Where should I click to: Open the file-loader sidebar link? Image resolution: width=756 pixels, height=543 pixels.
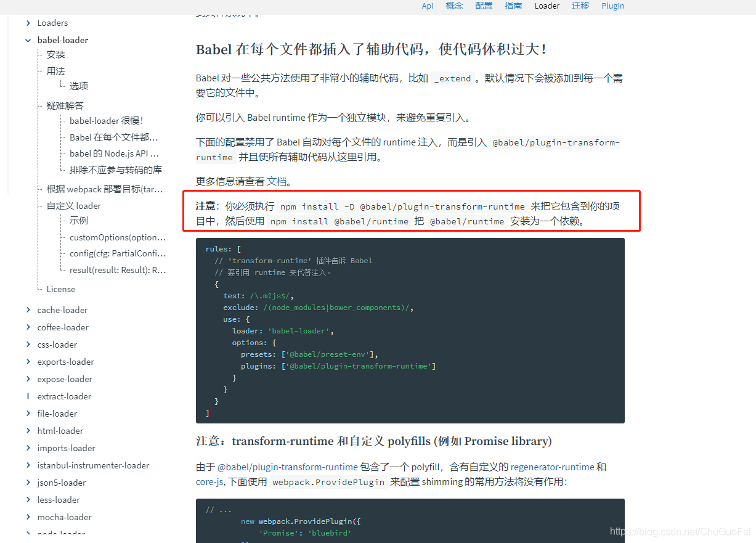(x=57, y=414)
